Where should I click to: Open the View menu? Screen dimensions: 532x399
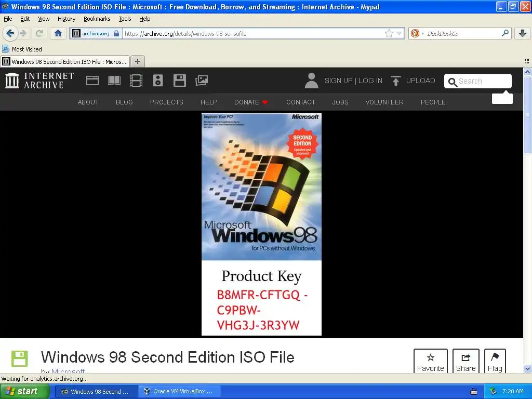click(x=44, y=19)
